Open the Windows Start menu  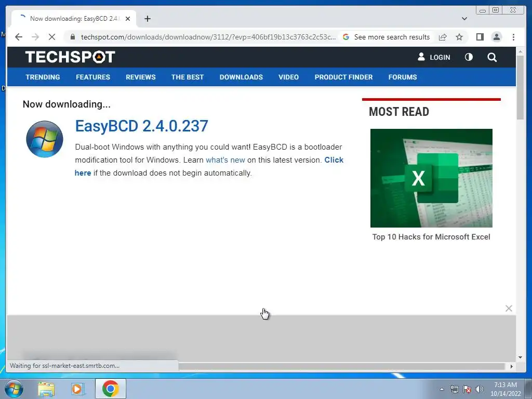14,389
